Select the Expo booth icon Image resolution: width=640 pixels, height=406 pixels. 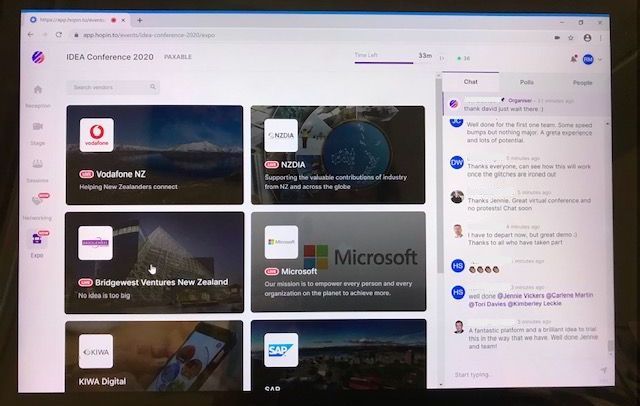37,239
